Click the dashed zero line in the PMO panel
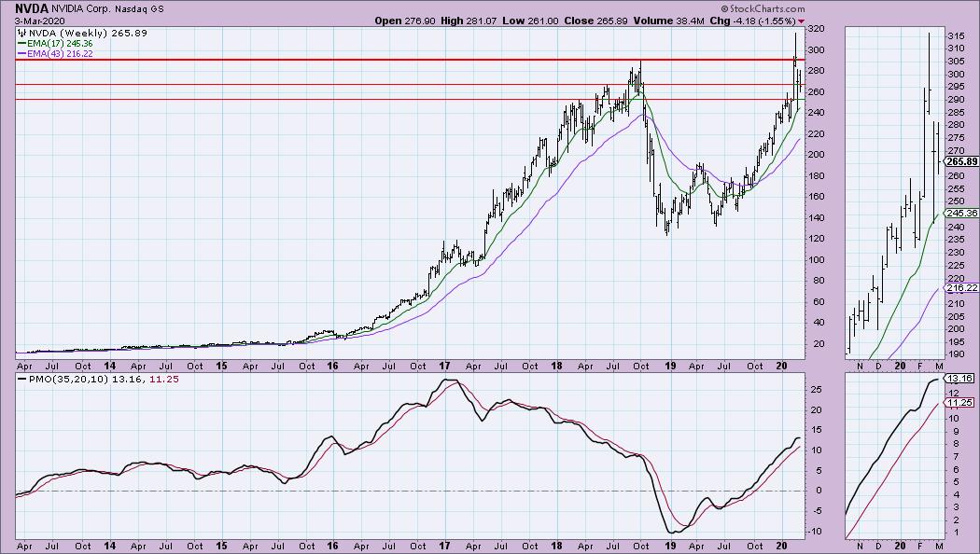 (410, 491)
